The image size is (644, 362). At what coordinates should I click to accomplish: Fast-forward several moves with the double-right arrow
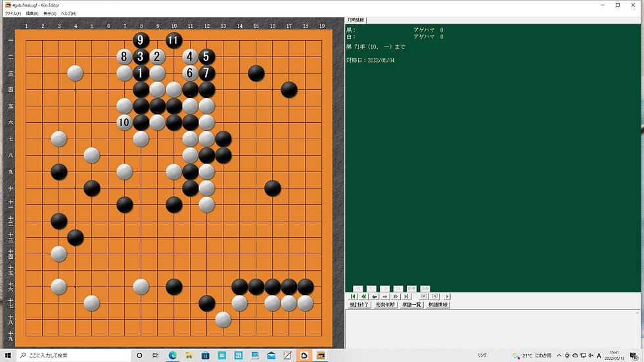tap(396, 296)
